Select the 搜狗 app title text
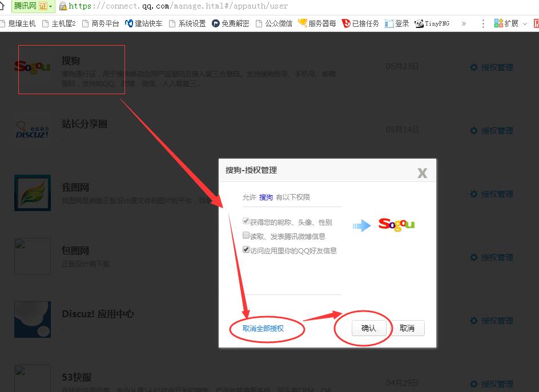This screenshot has width=539, height=392. point(71,61)
